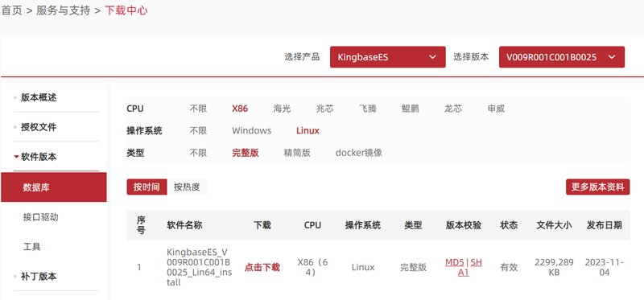
Task: Select 海光 CPU filter
Action: click(x=283, y=109)
